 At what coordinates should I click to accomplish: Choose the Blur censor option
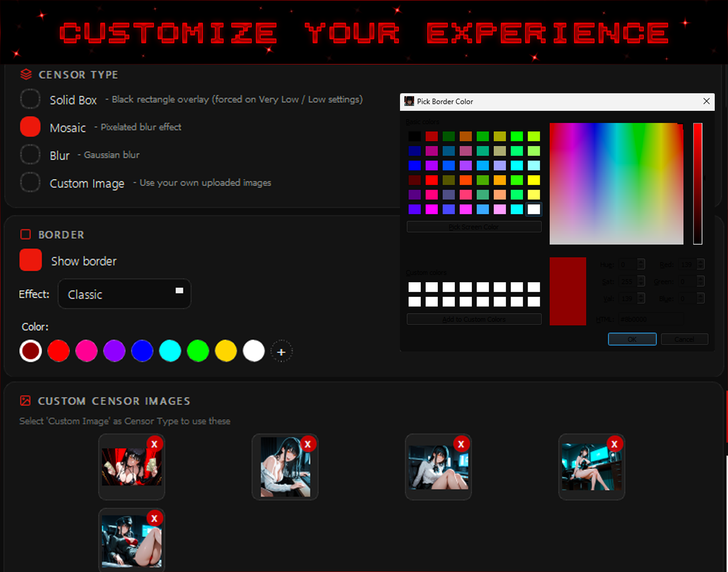(x=30, y=155)
